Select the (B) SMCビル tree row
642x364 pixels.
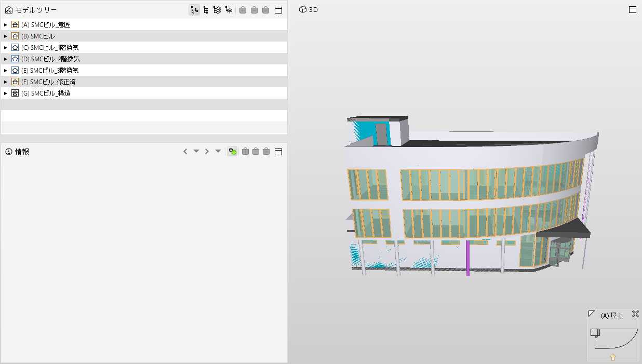click(x=144, y=36)
